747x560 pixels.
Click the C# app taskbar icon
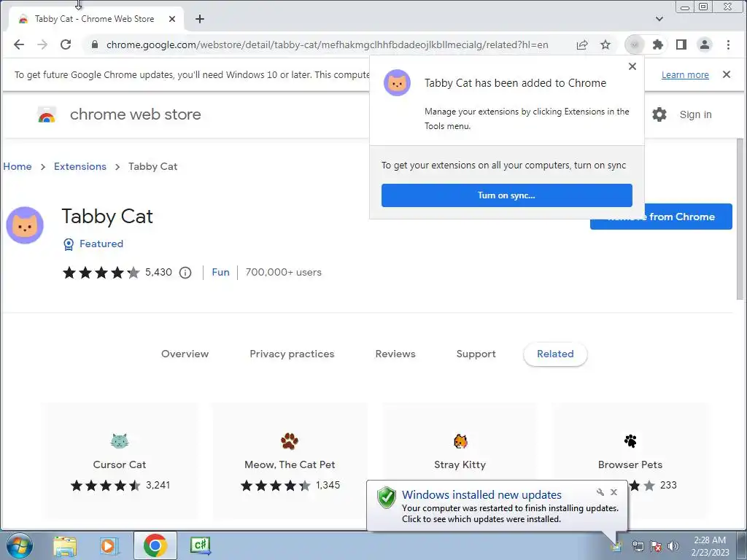tap(200, 545)
